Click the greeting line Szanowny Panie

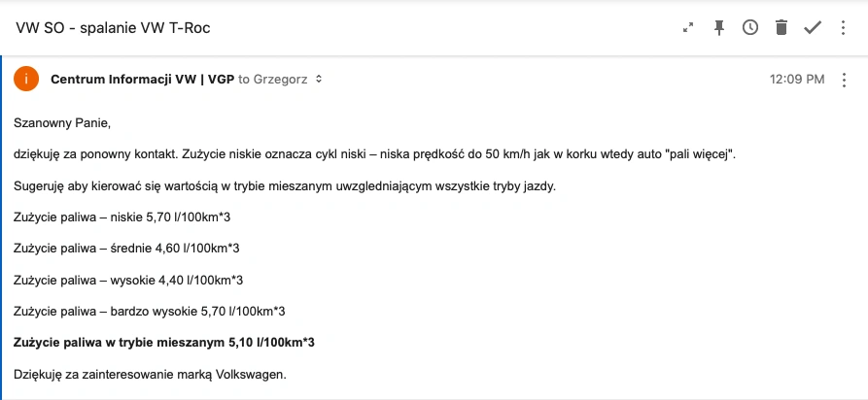[x=62, y=123]
